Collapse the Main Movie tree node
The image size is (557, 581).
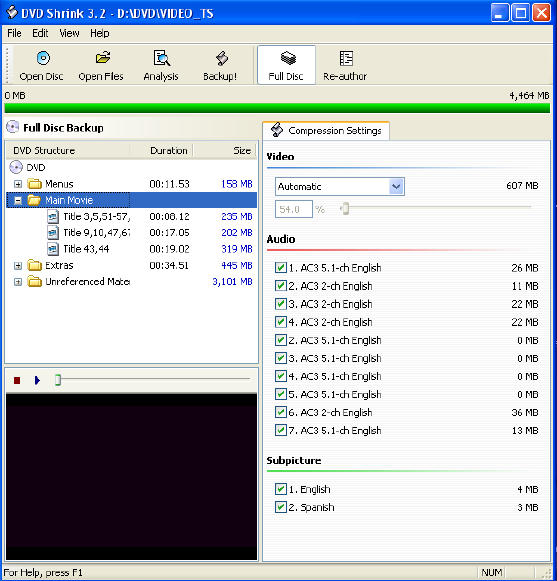coord(17,200)
